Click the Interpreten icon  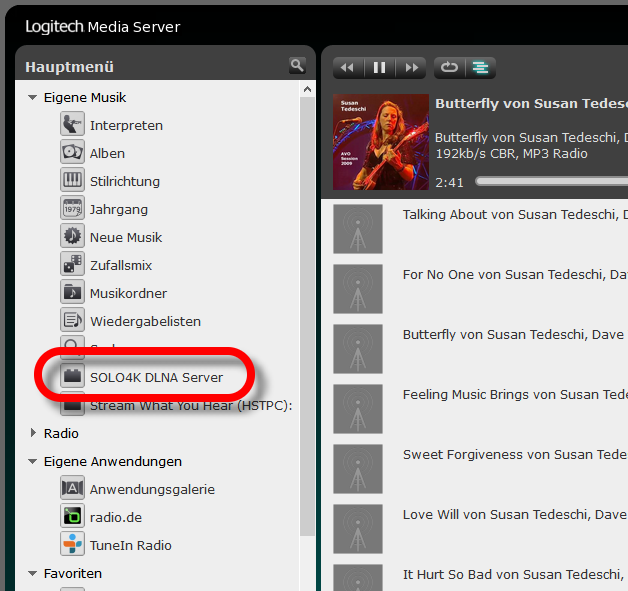[72, 125]
